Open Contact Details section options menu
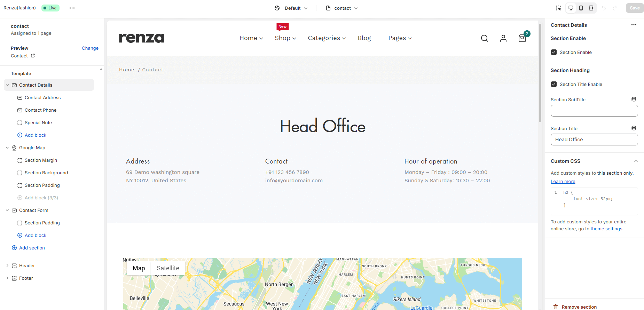This screenshot has height=310, width=644. point(634,25)
